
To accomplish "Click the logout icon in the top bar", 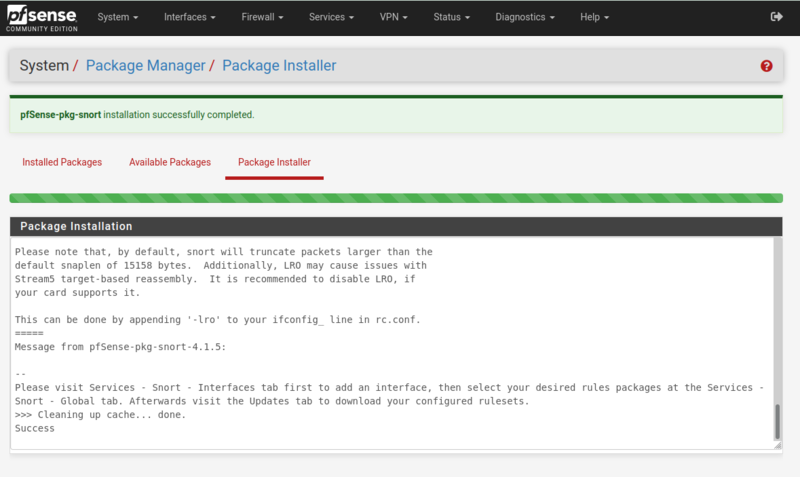I will tap(777, 17).
